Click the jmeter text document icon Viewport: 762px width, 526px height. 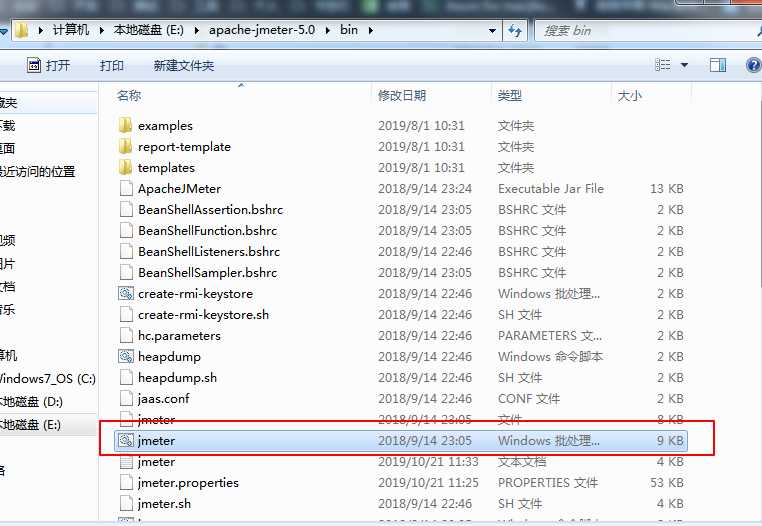coord(126,461)
